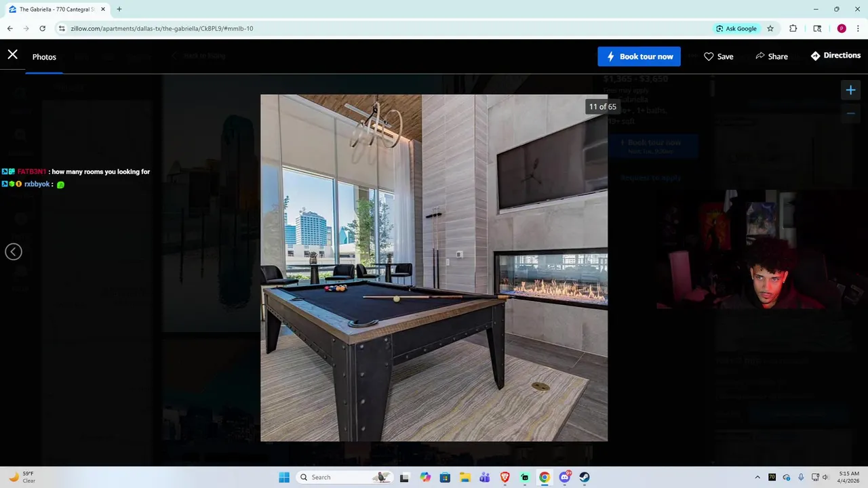Viewport: 868px width, 488px height.
Task: Close the photo gallery with the X icon
Action: tap(13, 54)
